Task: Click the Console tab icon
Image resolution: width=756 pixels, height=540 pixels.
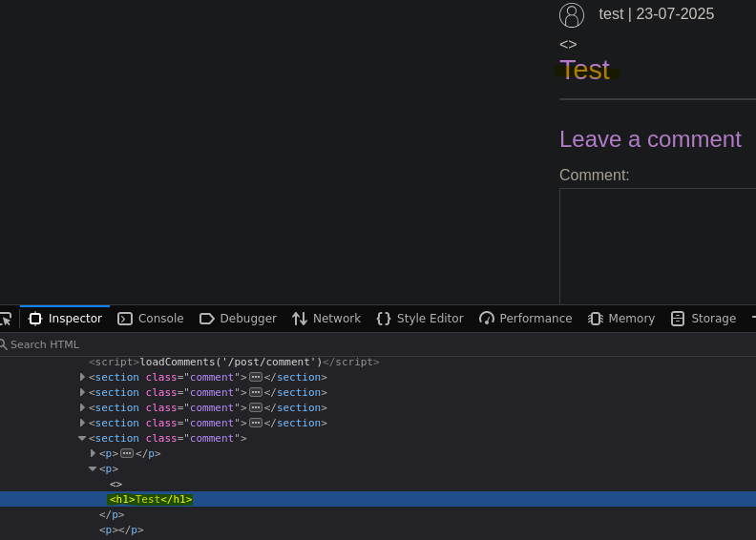Action: 125,319
